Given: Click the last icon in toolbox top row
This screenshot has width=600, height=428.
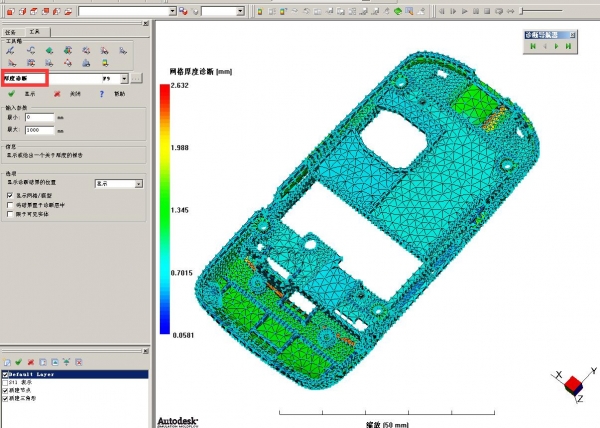Looking at the screenshot, I should coord(123,50).
